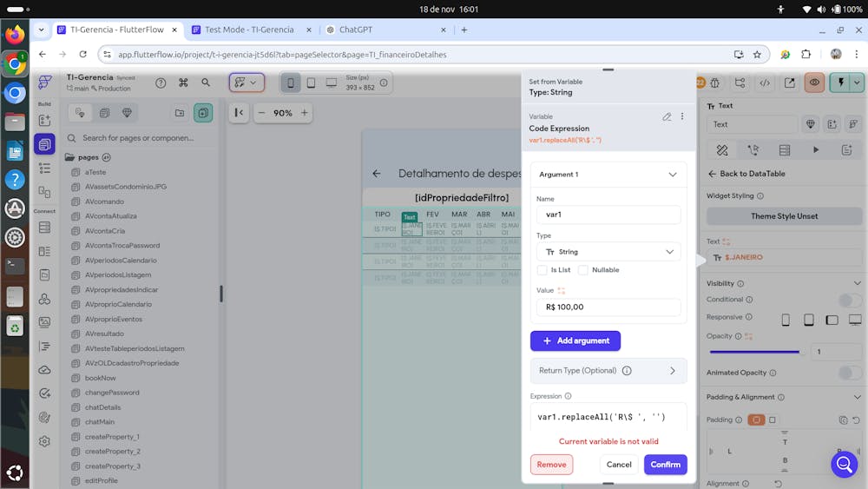
Task: Open the canvas tools dropdown
Action: tap(247, 83)
